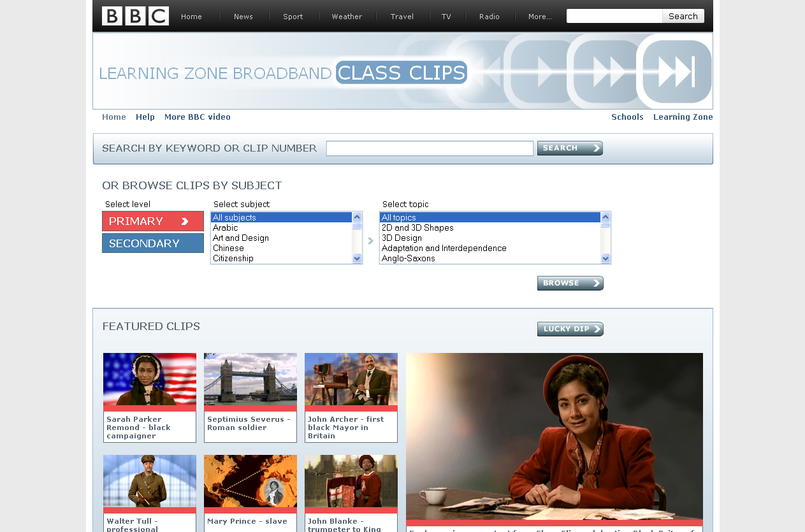This screenshot has height=532, width=805.
Task: Focus the keyword or clip number field
Action: 430,148
